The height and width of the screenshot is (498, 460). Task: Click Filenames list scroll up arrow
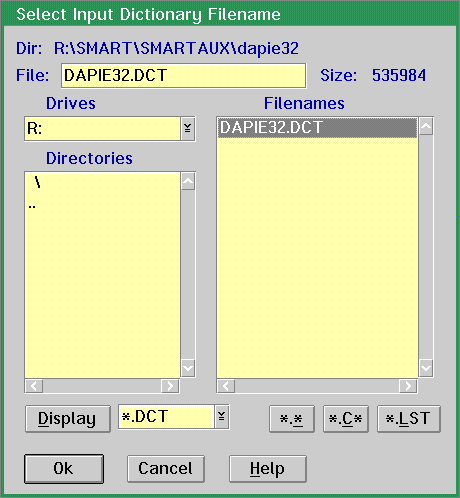(426, 127)
